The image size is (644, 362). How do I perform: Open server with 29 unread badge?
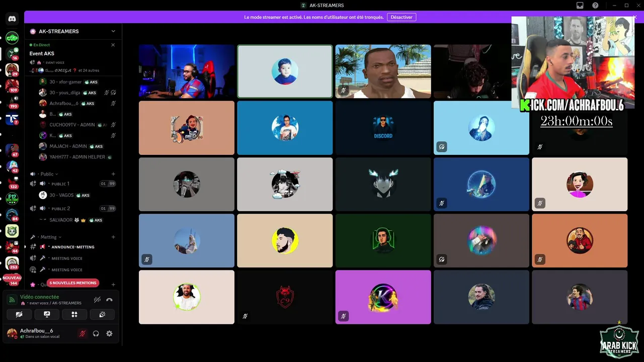pyautogui.click(x=12, y=70)
